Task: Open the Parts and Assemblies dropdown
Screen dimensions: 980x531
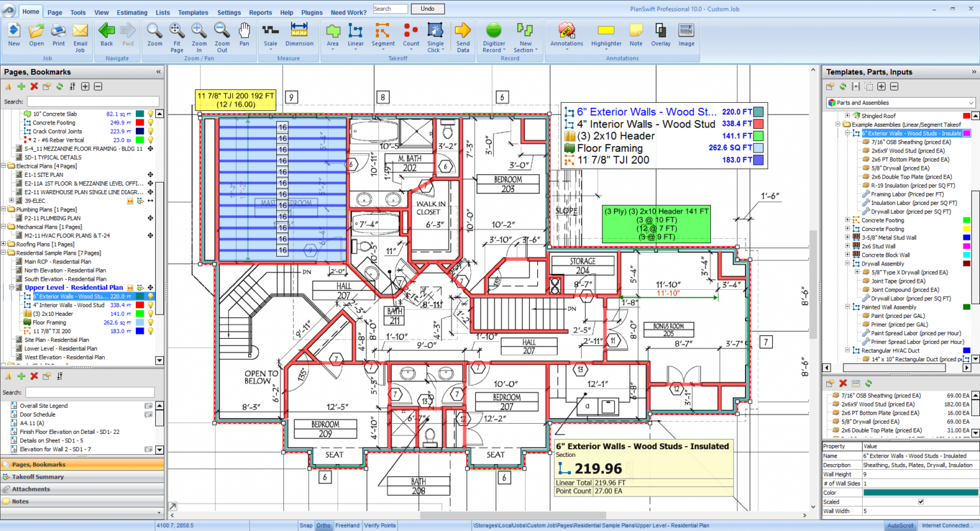Action: click(970, 102)
